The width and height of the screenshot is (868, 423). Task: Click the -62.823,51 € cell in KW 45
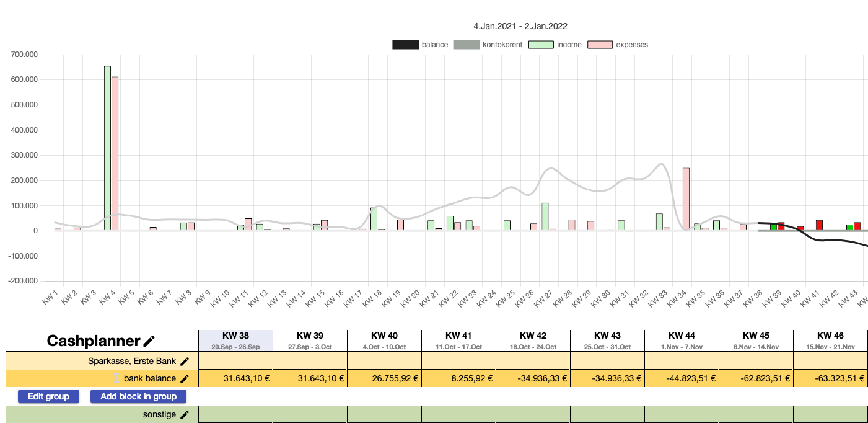(756, 378)
